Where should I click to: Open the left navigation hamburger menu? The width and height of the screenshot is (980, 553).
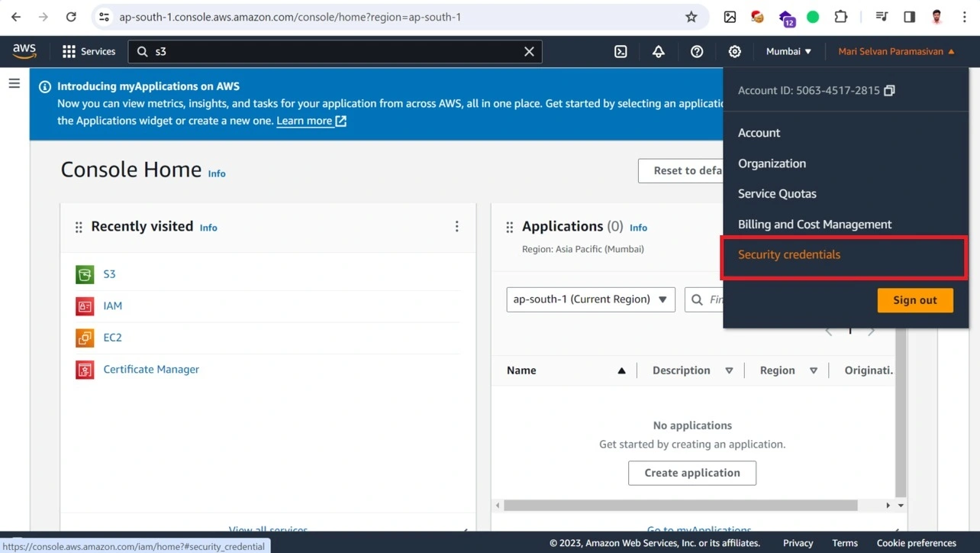(x=15, y=83)
